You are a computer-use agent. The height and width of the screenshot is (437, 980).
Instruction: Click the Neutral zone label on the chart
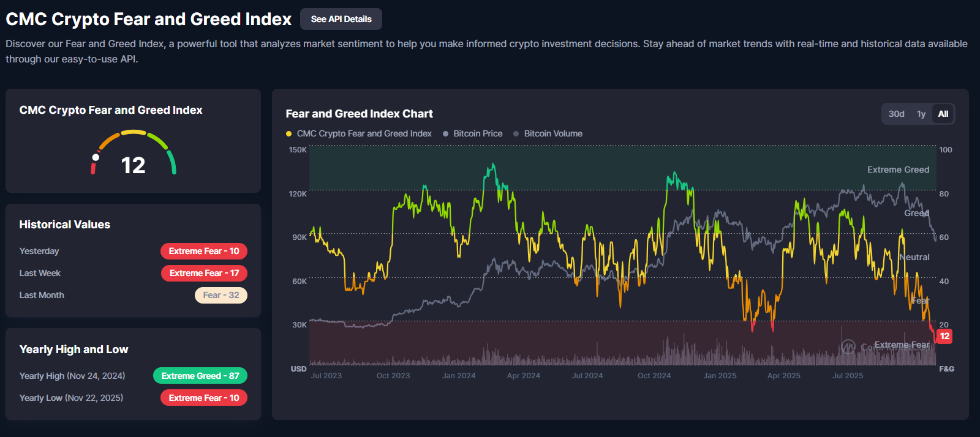coord(914,257)
